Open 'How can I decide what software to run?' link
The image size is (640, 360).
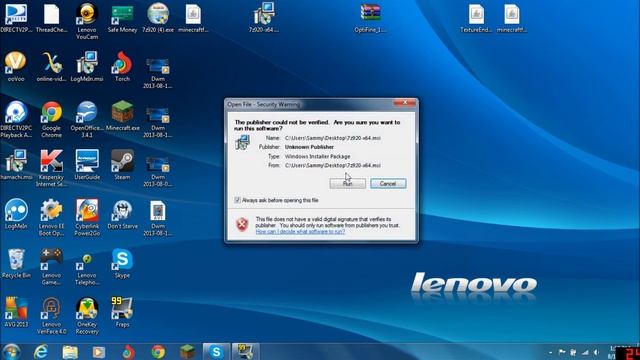[x=300, y=231]
